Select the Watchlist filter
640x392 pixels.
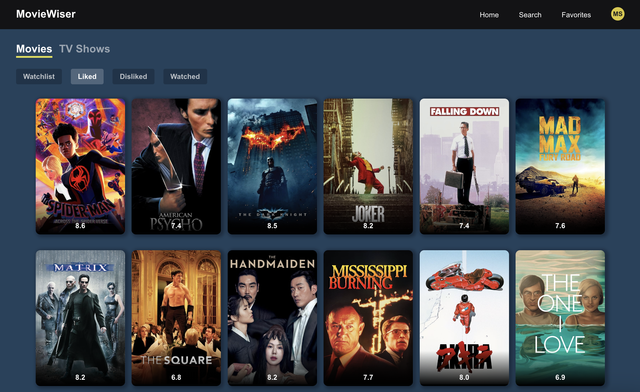[x=39, y=76]
